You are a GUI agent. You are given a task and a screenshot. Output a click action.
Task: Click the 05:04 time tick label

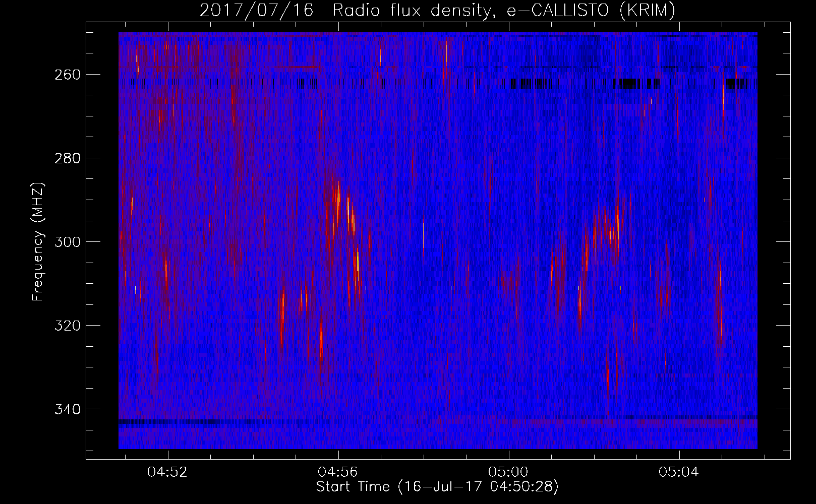[x=679, y=472]
